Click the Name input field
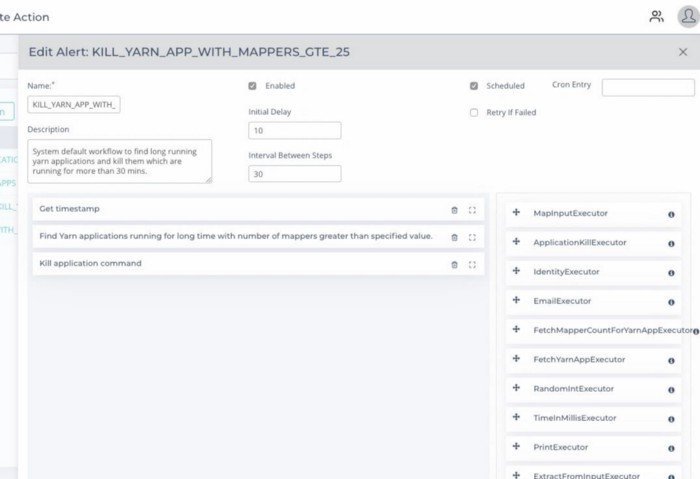The width and height of the screenshot is (700, 479). 74,104
